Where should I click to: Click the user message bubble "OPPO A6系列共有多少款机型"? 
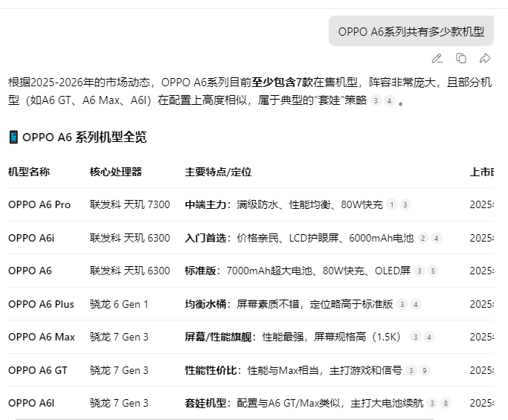coord(411,31)
